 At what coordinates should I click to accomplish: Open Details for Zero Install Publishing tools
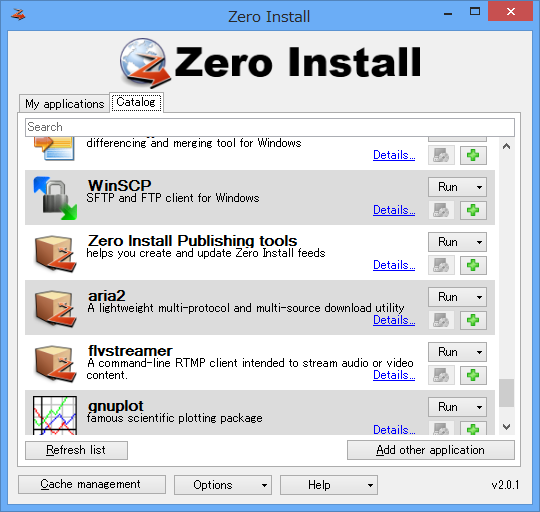pos(394,265)
